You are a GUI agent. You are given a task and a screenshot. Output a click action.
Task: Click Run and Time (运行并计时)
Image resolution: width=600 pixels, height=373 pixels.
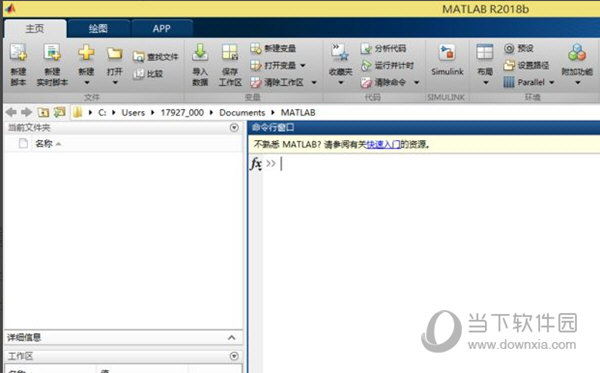click(x=387, y=65)
